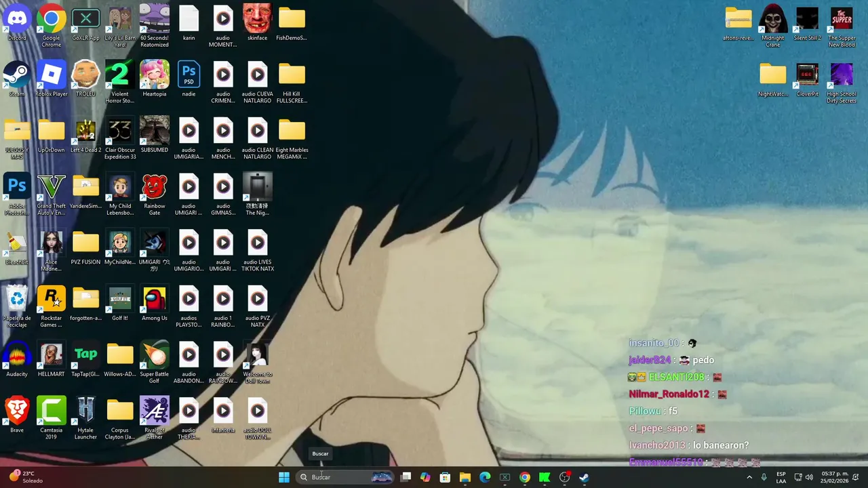Select the YandereSim folder shortcut
The image size is (868, 488).
85,191
